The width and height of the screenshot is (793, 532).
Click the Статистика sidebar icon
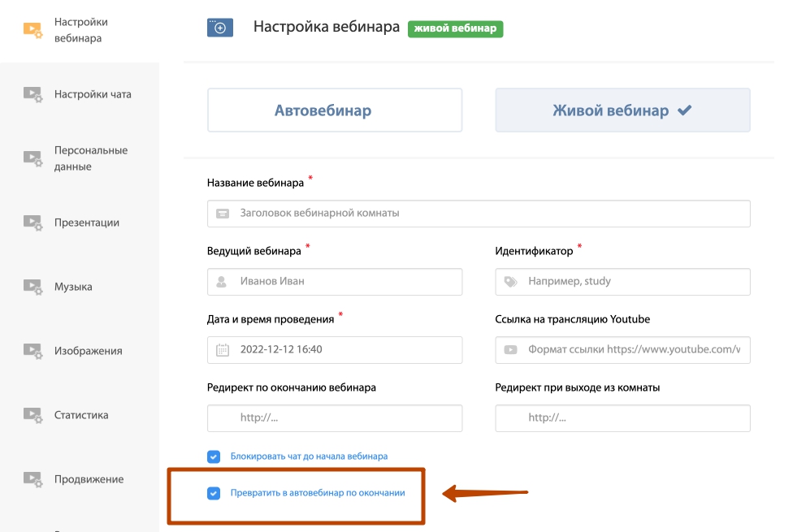click(32, 415)
